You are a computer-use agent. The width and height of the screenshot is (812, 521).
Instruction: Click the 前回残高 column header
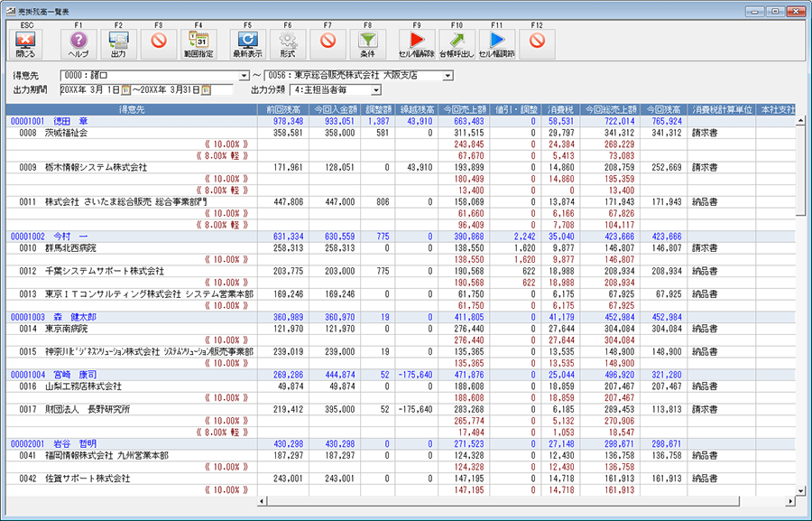[283, 109]
